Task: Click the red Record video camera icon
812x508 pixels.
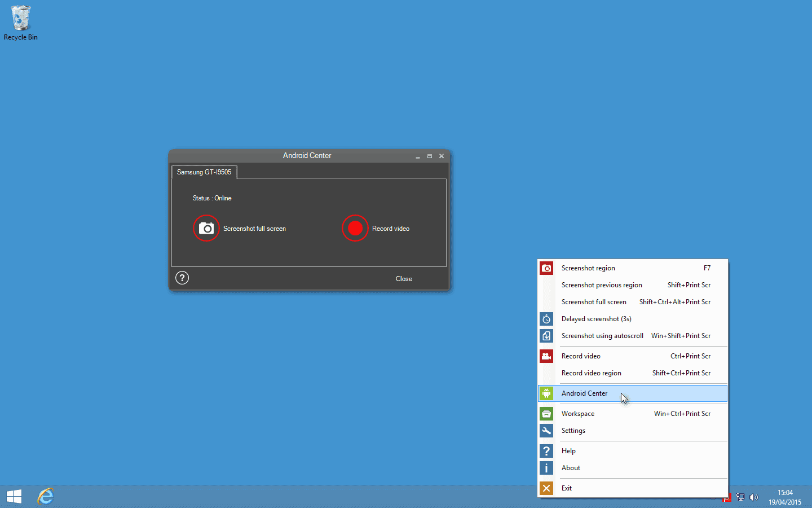Action: [546, 356]
